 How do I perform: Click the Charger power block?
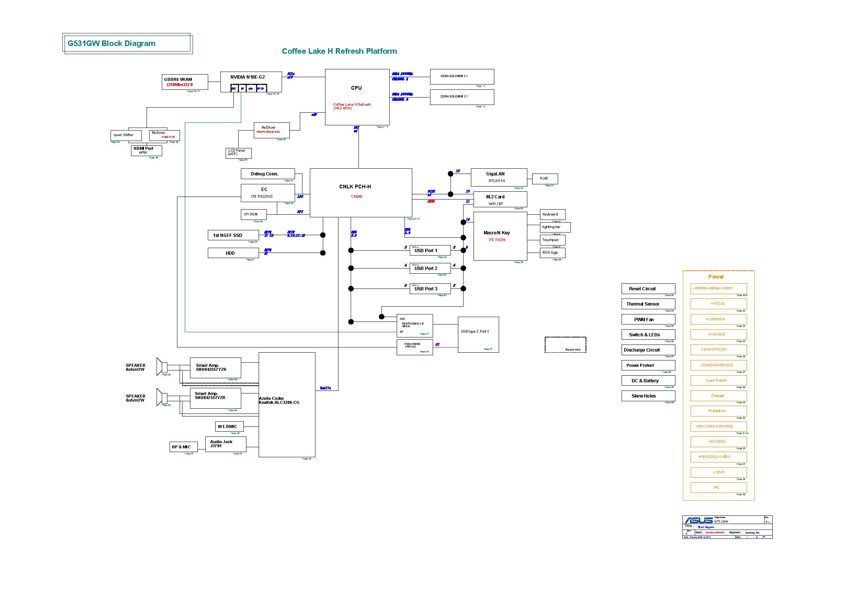pyautogui.click(x=718, y=396)
